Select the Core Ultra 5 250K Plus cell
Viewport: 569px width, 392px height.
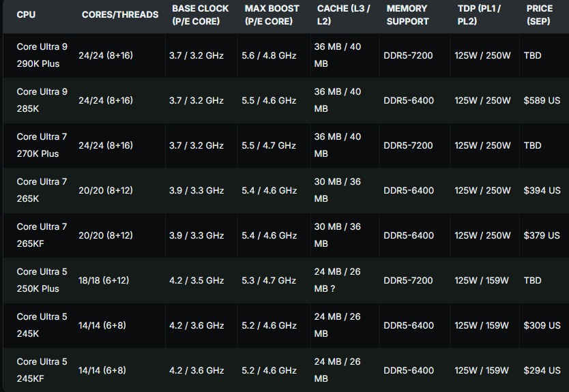pyautogui.click(x=42, y=280)
